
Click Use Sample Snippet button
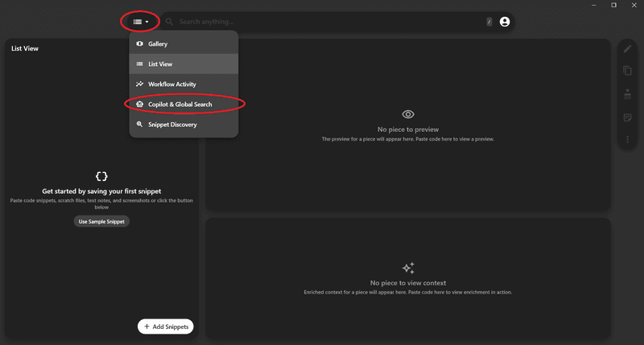click(x=101, y=221)
